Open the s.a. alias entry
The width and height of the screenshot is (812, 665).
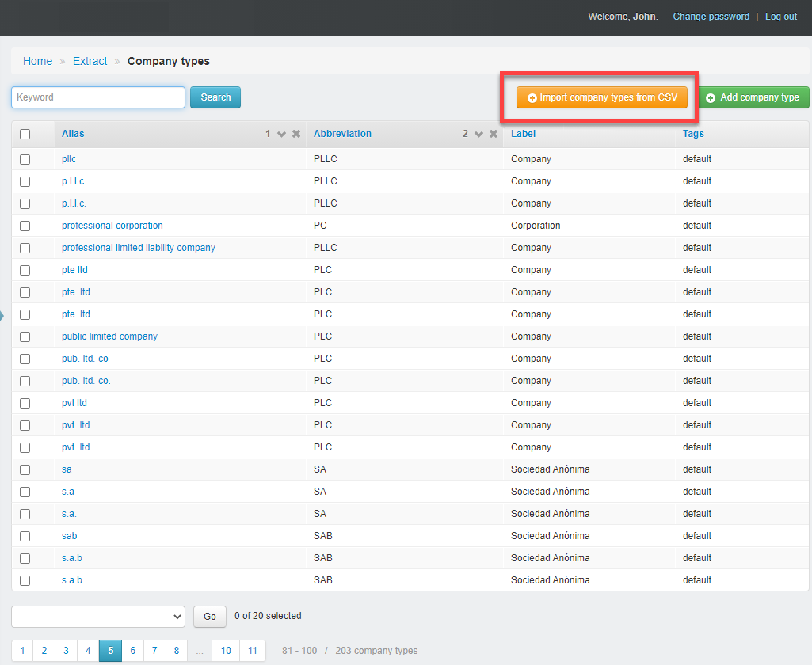69,513
